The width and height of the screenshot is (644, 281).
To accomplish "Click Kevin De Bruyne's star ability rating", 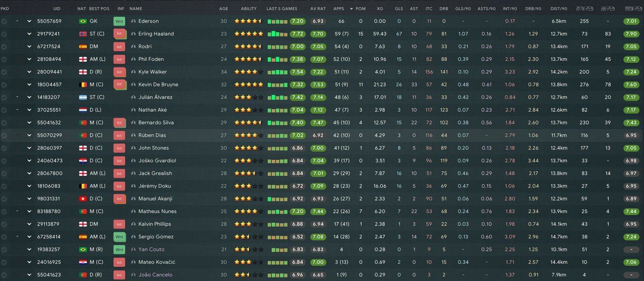I will pos(249,84).
